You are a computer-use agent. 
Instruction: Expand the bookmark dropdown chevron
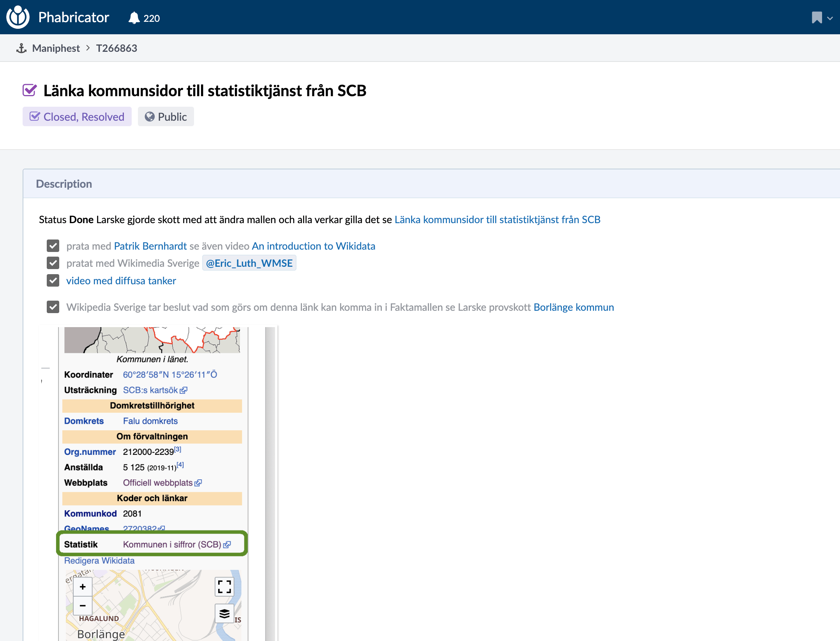pyautogui.click(x=830, y=18)
